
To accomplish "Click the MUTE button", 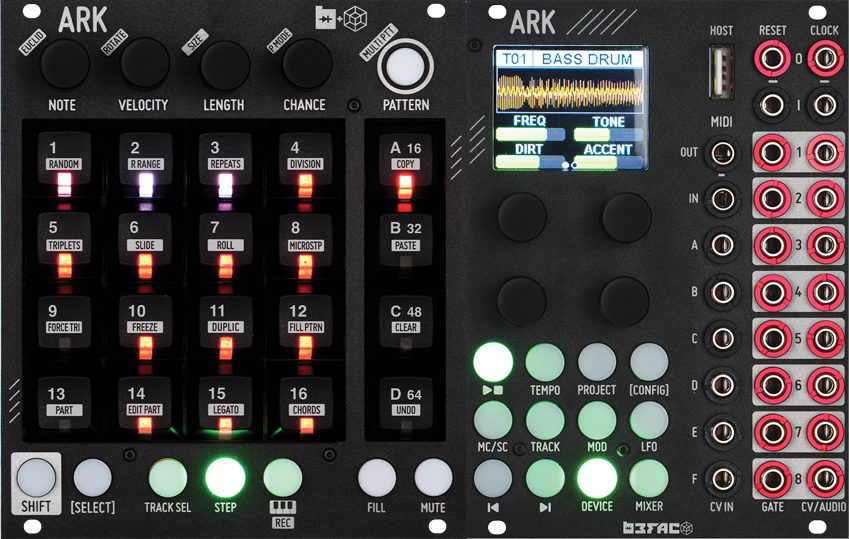I will click(x=433, y=478).
